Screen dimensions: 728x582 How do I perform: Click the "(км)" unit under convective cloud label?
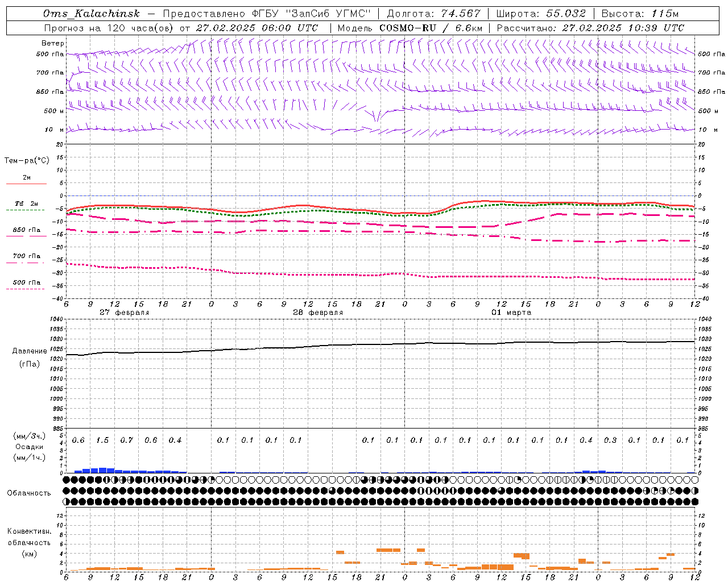[x=29, y=554]
